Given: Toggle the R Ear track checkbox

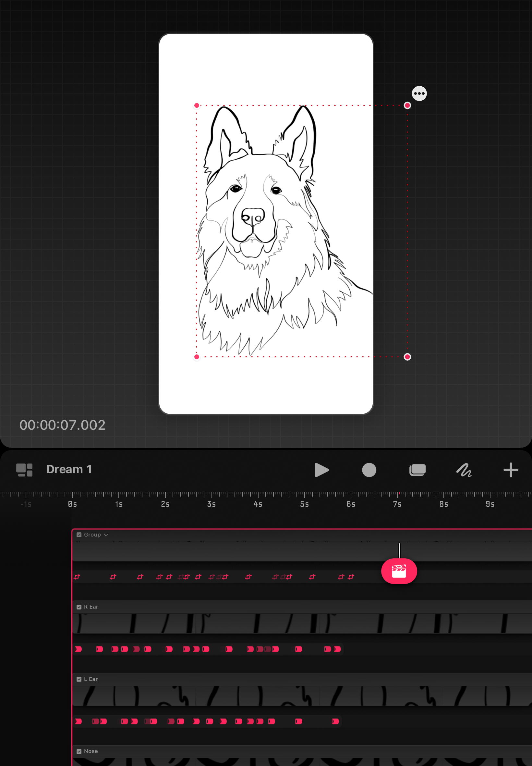Looking at the screenshot, I should click(79, 607).
